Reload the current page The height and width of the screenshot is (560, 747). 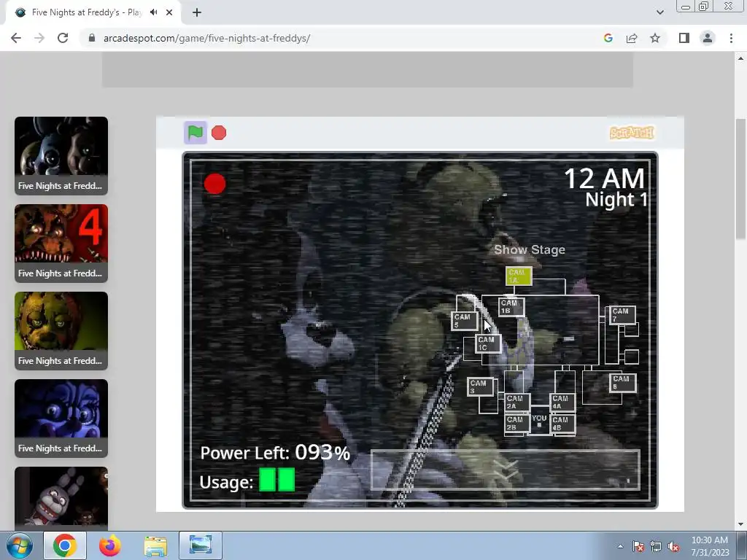coord(63,38)
